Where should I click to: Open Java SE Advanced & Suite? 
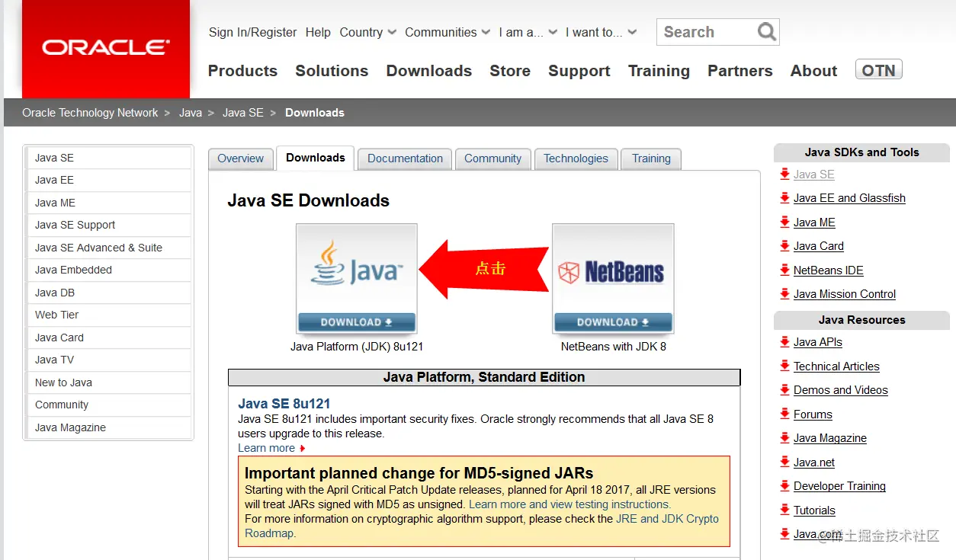[x=107, y=248]
